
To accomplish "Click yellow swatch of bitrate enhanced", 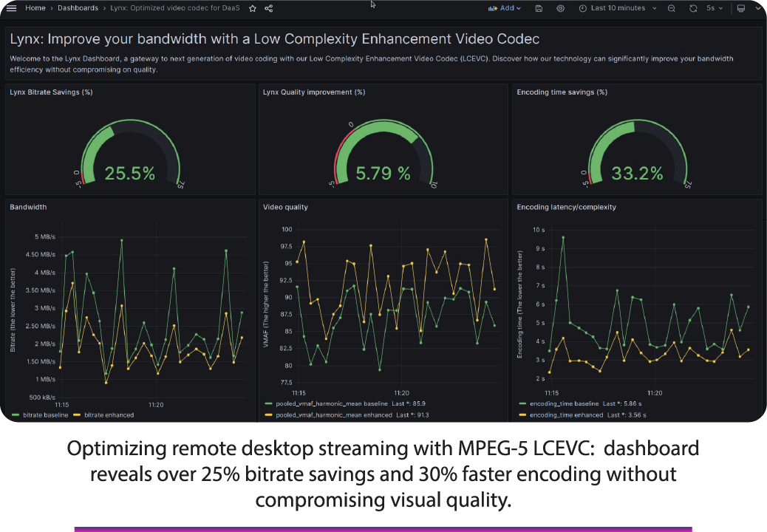I will pyautogui.click(x=77, y=415).
